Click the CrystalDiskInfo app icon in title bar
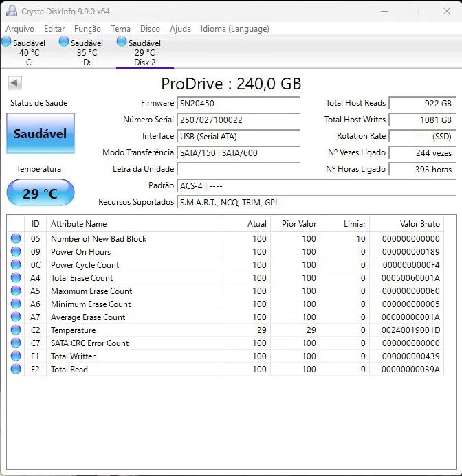This screenshot has width=462, height=476. (x=12, y=11)
